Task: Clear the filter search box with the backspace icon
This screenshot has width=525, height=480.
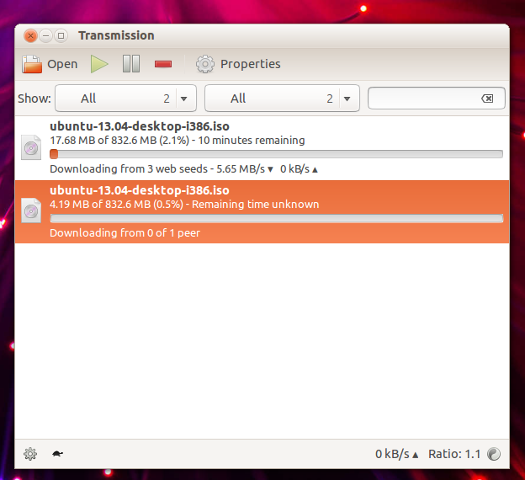Action: (x=487, y=98)
